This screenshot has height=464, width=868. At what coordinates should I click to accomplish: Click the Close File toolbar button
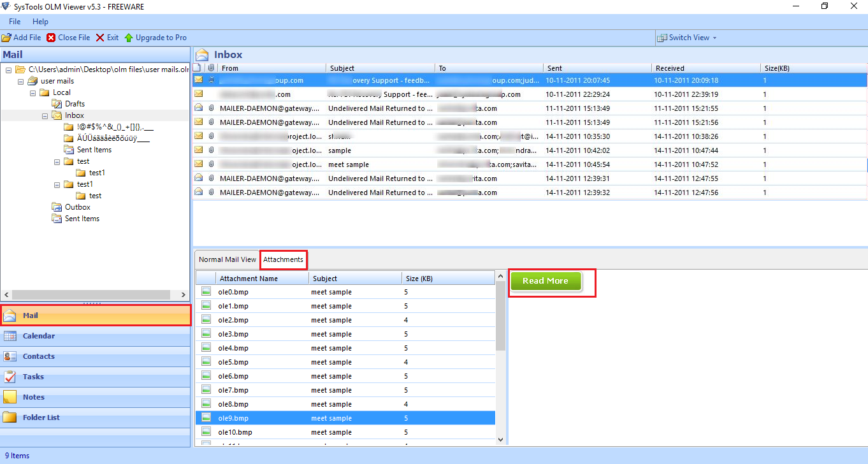coord(68,38)
